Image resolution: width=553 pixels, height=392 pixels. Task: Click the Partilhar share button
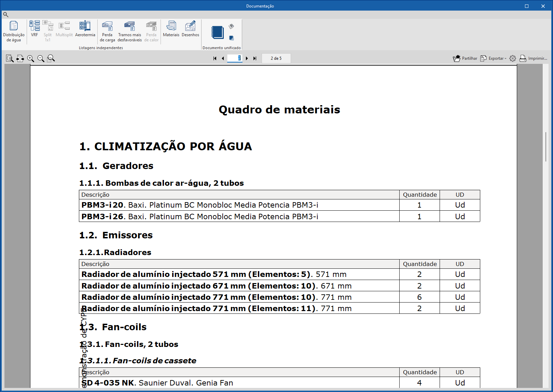(x=465, y=58)
